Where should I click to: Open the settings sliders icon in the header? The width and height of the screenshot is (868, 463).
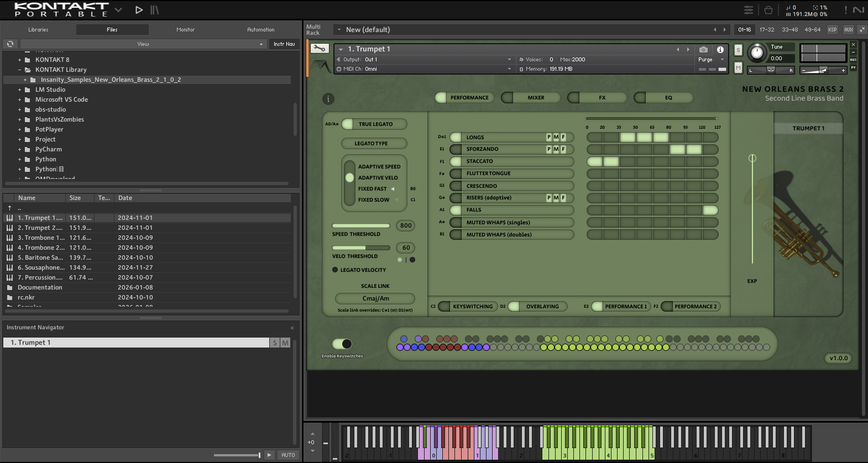click(x=748, y=10)
